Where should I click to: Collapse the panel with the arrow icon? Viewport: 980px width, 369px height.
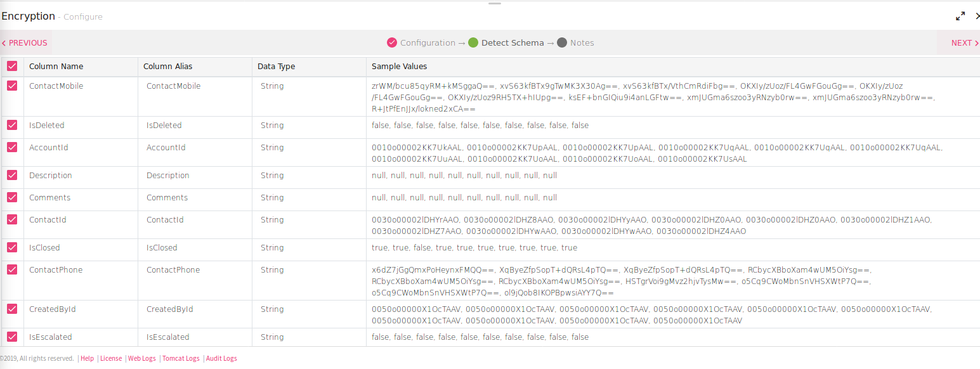pyautogui.click(x=977, y=16)
